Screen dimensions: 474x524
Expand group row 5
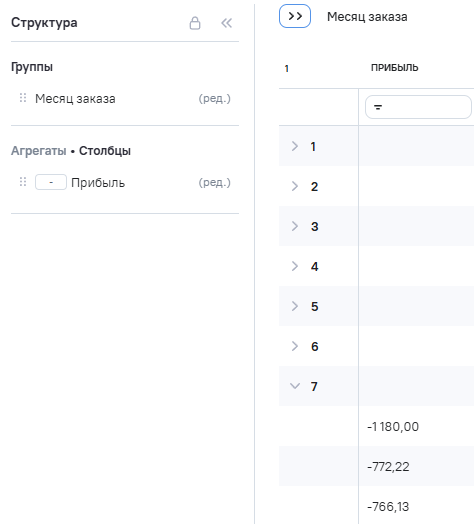[294, 306]
